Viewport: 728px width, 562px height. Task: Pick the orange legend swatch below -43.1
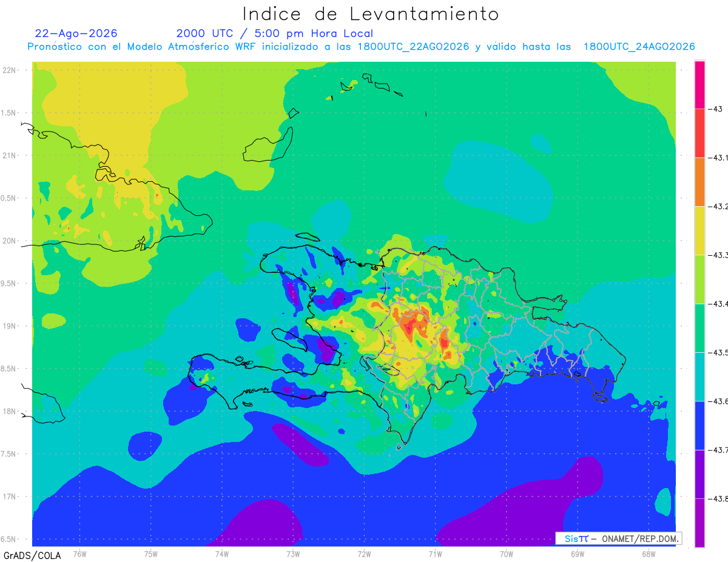(x=699, y=182)
